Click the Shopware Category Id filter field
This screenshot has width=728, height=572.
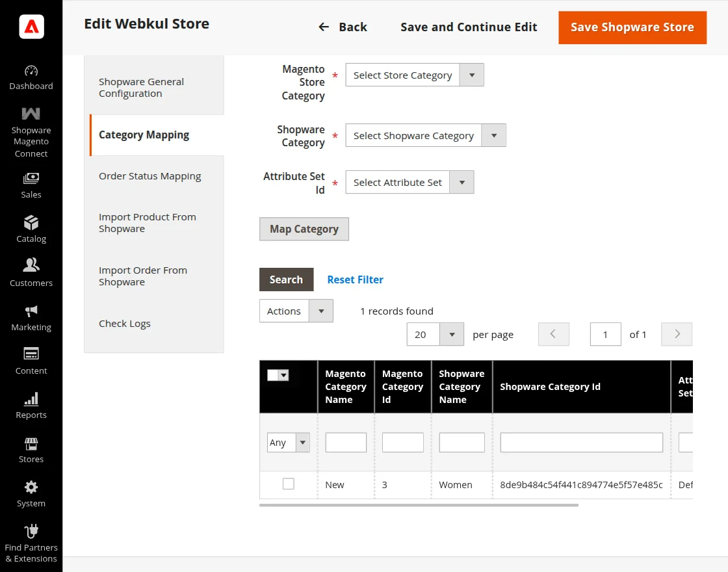click(x=580, y=442)
